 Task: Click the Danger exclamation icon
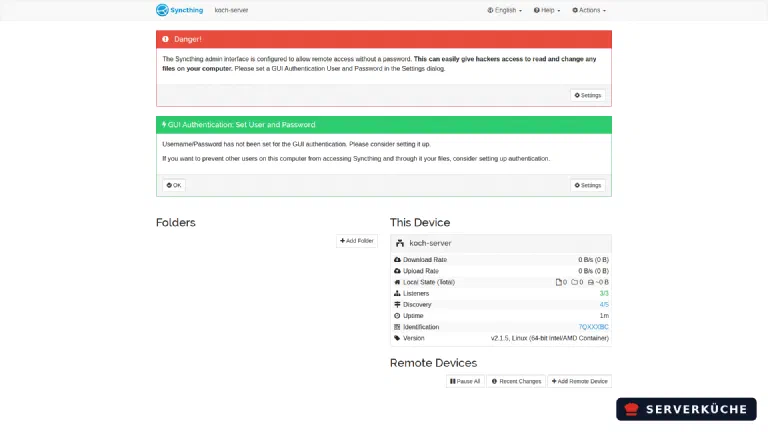click(x=166, y=39)
